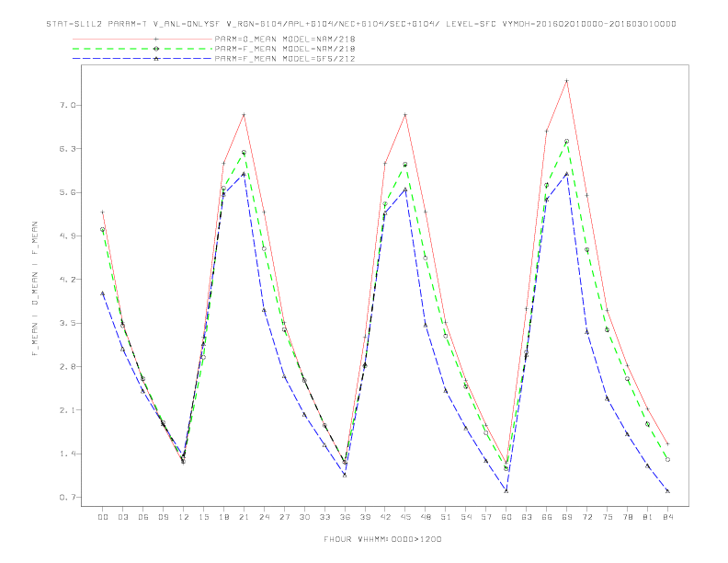Image resolution: width=728 pixels, height=563 pixels.
Task: Select legend entry PARM=O_MEAN MODEL=NAM/218
Action: [x=285, y=39]
